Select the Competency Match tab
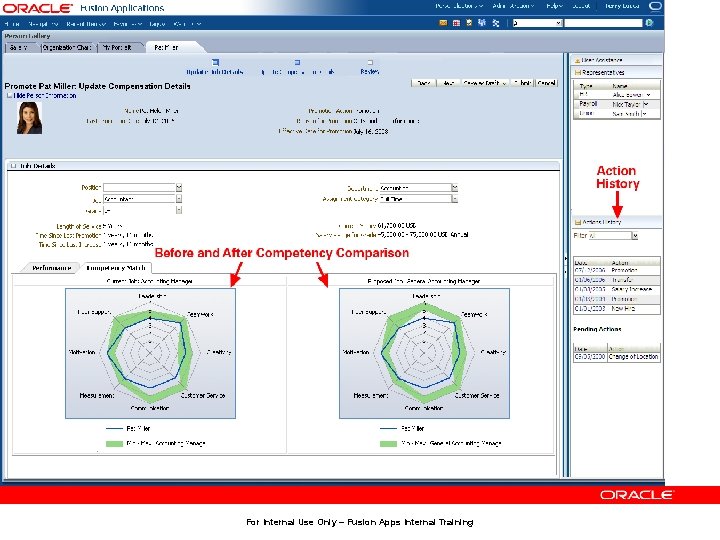720x540 pixels. tap(116, 268)
